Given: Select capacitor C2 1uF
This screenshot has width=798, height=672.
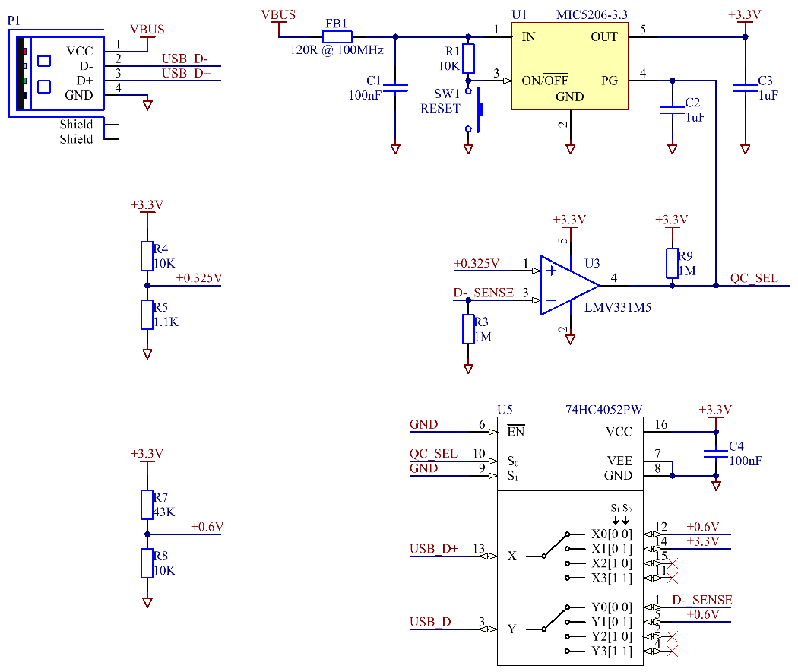Looking at the screenshot, I should 673,110.
